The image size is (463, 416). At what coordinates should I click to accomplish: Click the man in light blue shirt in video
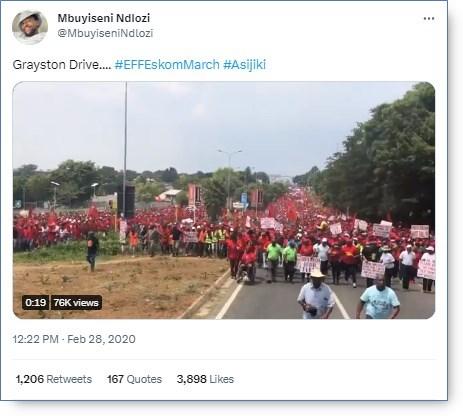(x=379, y=298)
